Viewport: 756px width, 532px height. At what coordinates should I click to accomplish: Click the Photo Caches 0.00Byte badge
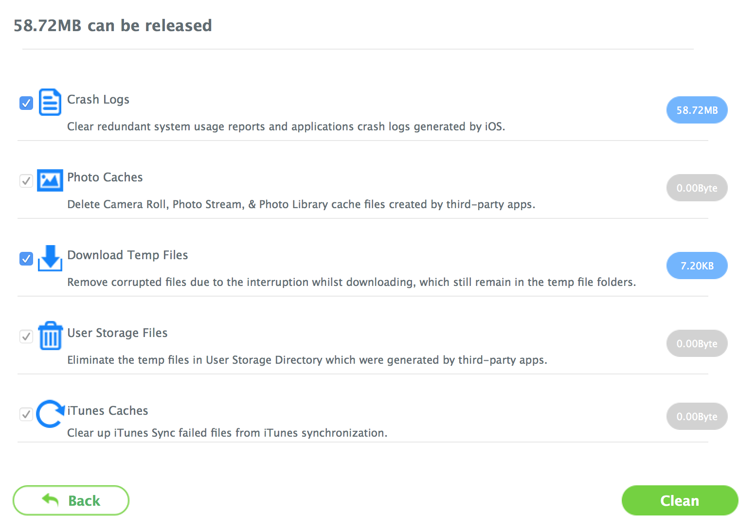pyautogui.click(x=697, y=188)
